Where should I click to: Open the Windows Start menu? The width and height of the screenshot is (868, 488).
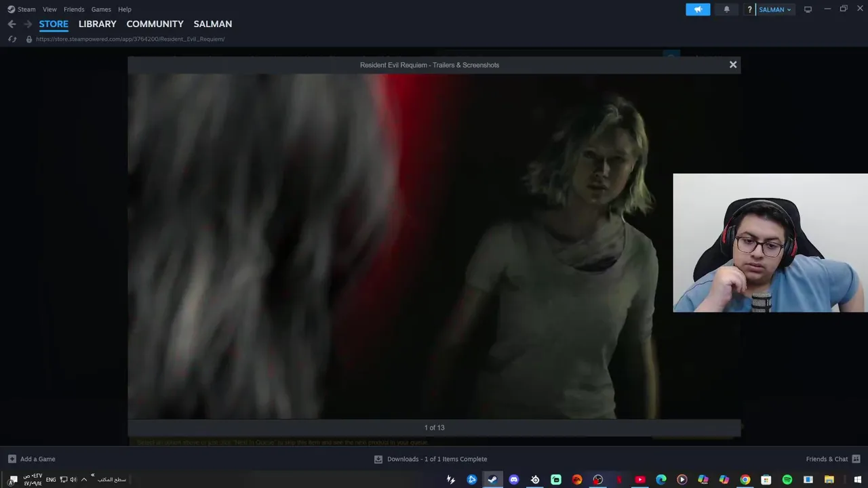pos(858,480)
